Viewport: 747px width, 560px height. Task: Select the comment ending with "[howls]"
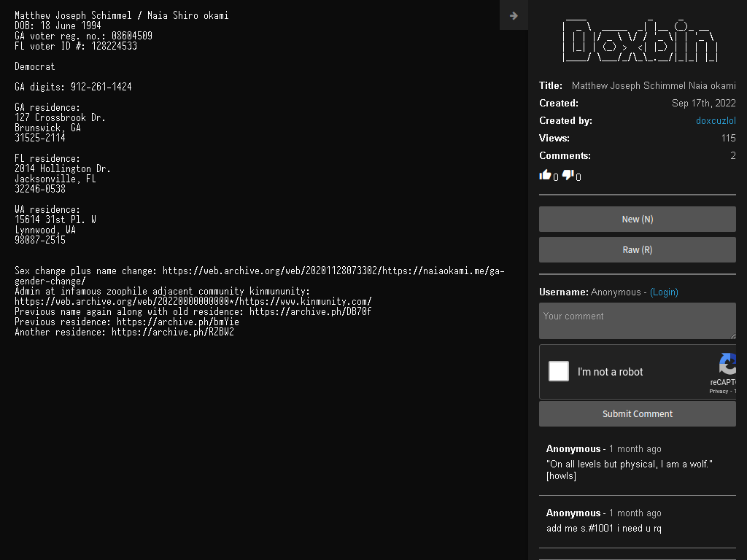point(630,470)
